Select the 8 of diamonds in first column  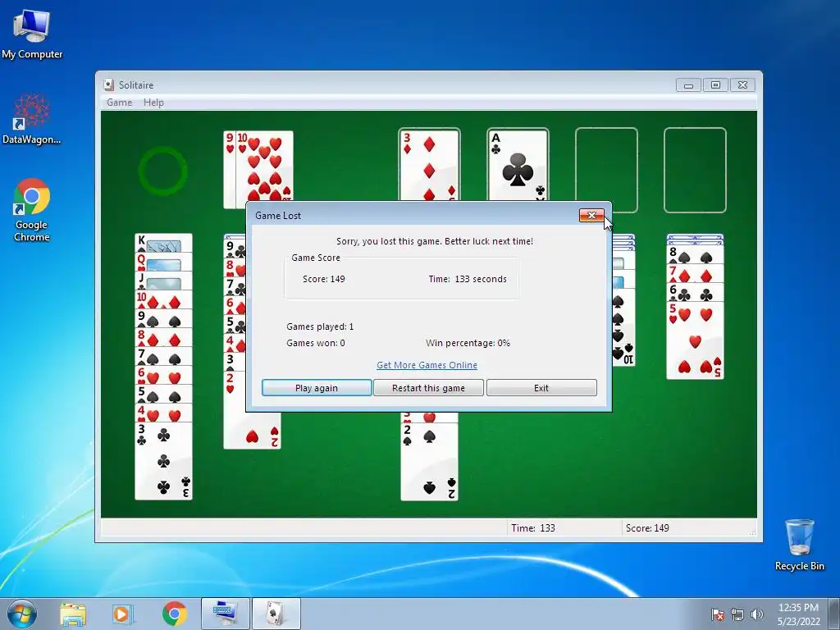pyautogui.click(x=163, y=337)
